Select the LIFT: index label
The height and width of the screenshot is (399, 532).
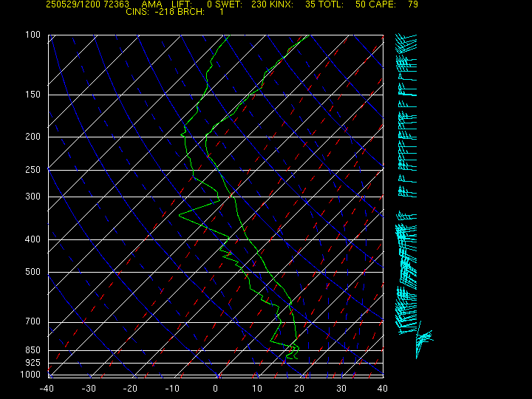pos(182,4)
